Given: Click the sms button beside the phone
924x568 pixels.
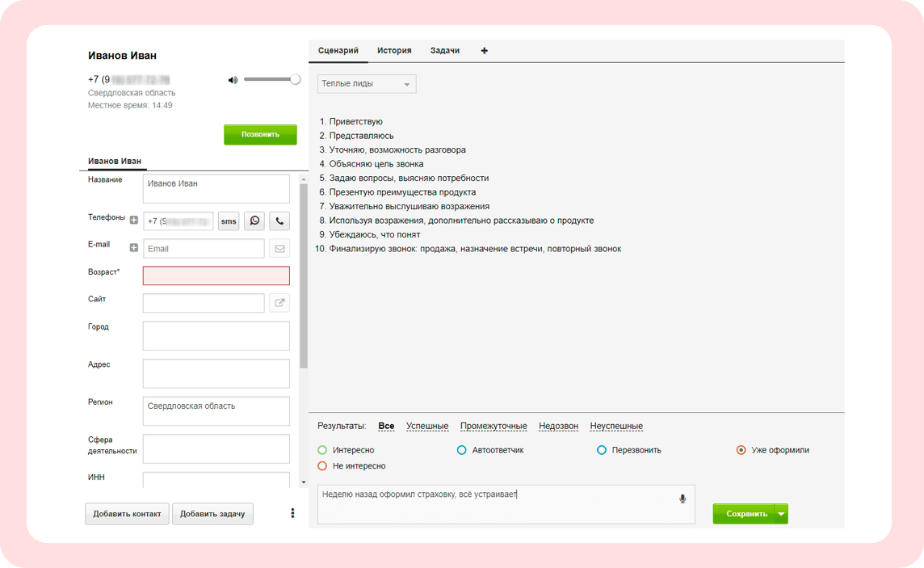Looking at the screenshot, I should pos(229,221).
